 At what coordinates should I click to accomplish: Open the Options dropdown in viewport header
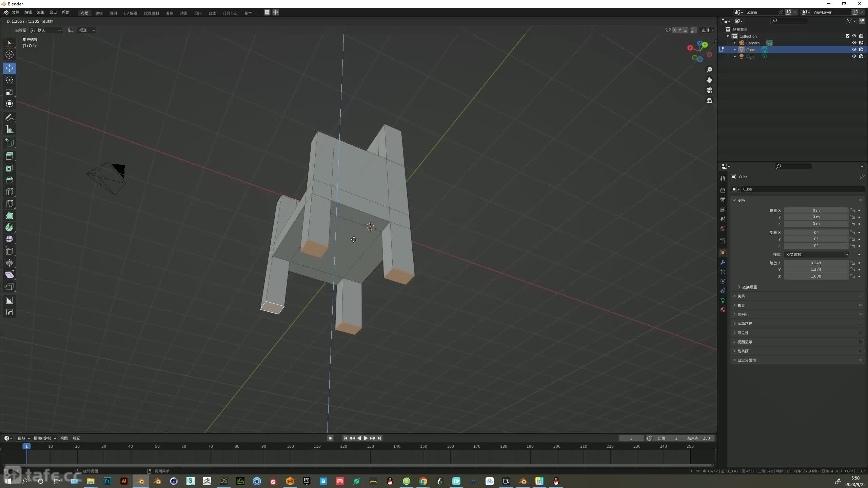coord(707,30)
